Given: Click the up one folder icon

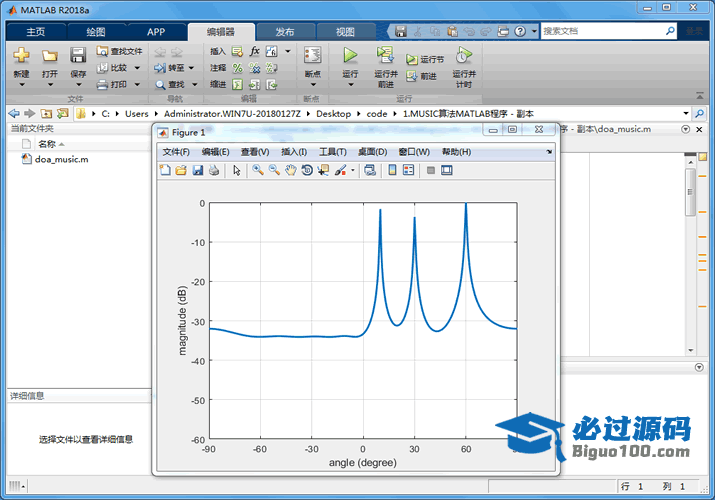Looking at the screenshot, I should click(46, 113).
